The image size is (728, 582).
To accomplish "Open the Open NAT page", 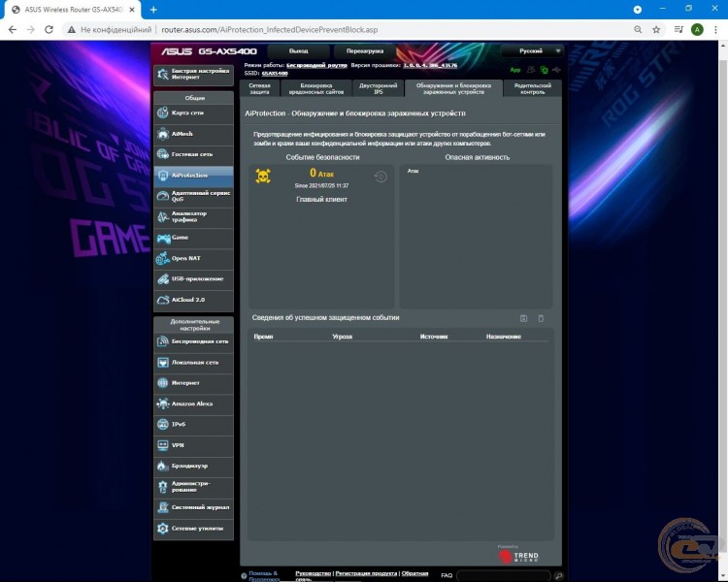I will click(x=193, y=259).
